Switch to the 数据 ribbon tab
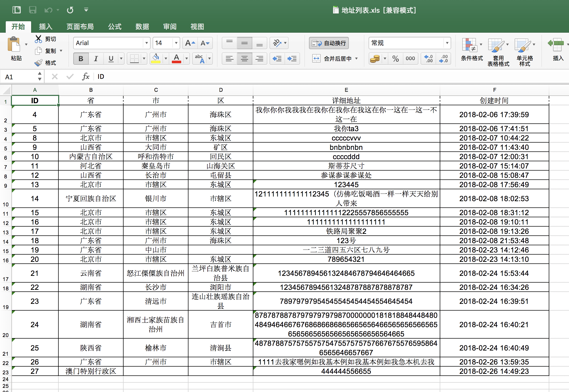 (142, 27)
